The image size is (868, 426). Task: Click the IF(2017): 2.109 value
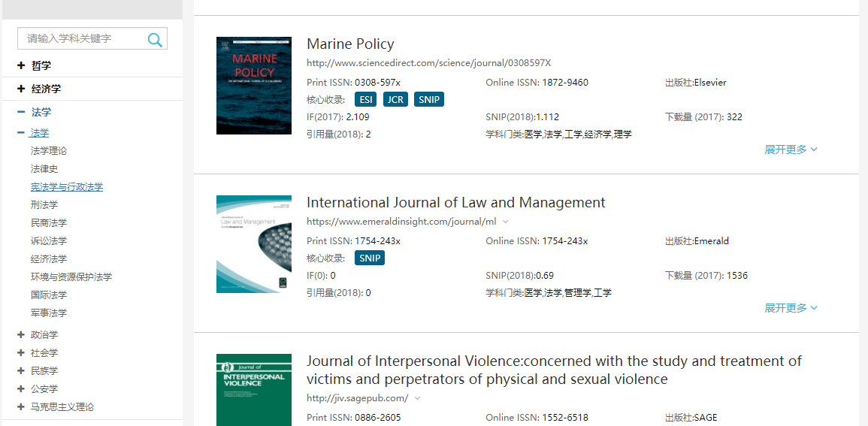coord(337,116)
